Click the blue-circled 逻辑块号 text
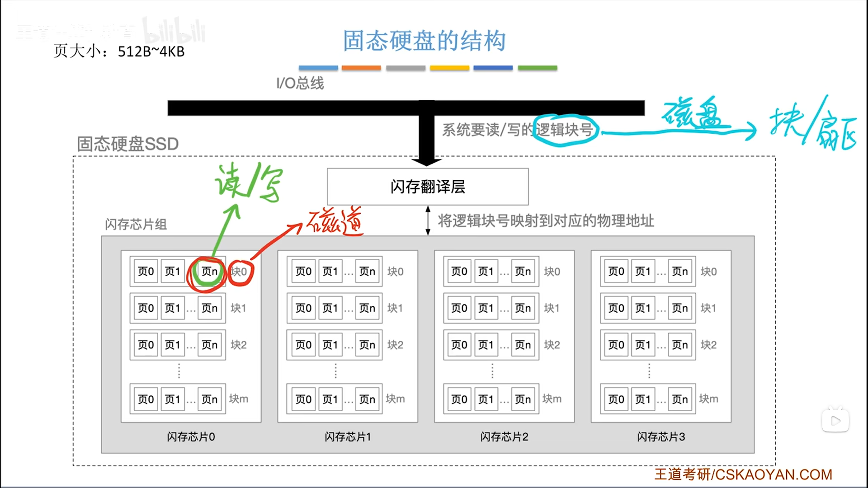This screenshot has height=488, width=868. click(565, 130)
